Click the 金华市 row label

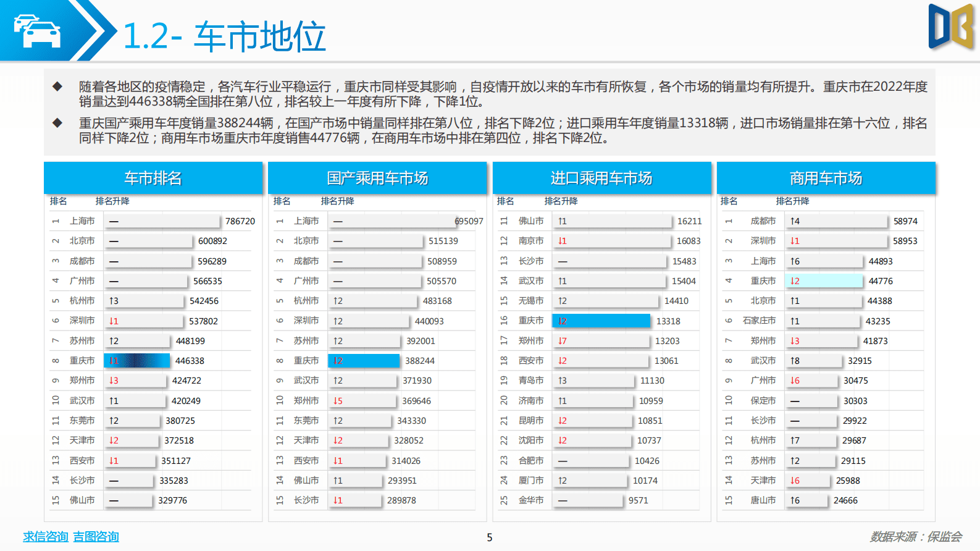531,500
